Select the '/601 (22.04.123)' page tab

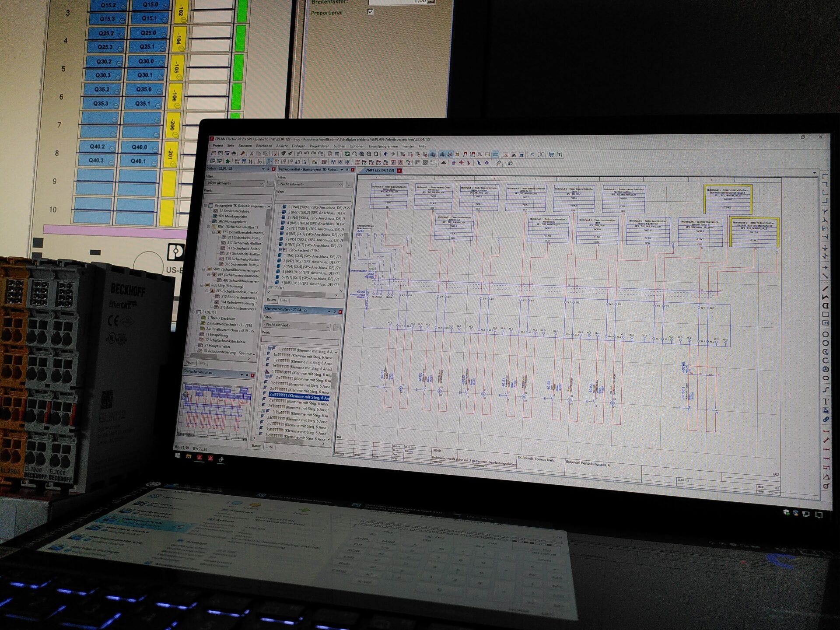click(380, 170)
